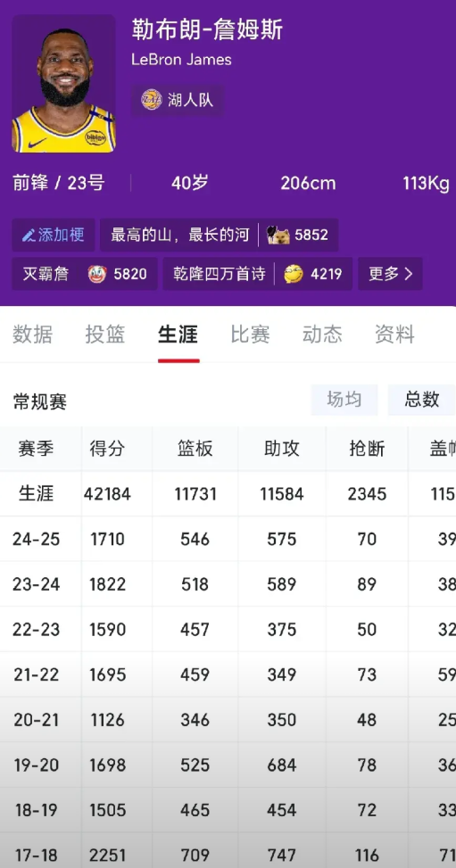Click 684 assists in 19-20 season
This screenshot has height=868, width=456.
coord(281,765)
